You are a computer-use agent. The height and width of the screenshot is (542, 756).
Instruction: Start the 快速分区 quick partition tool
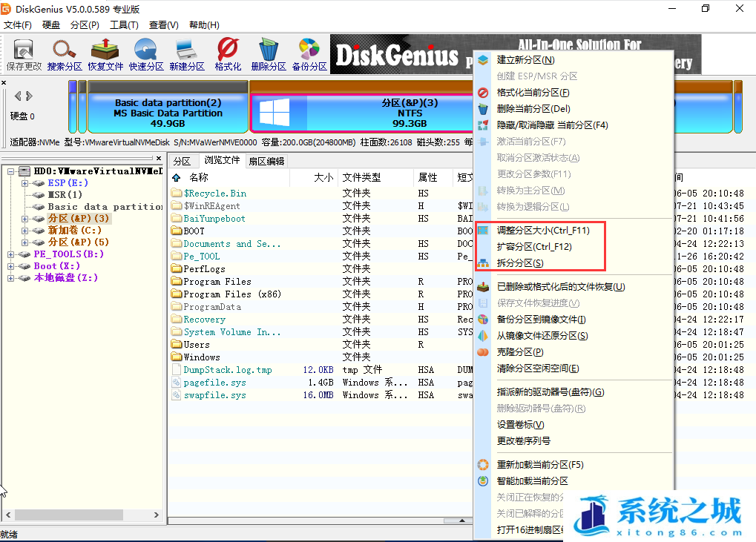146,54
